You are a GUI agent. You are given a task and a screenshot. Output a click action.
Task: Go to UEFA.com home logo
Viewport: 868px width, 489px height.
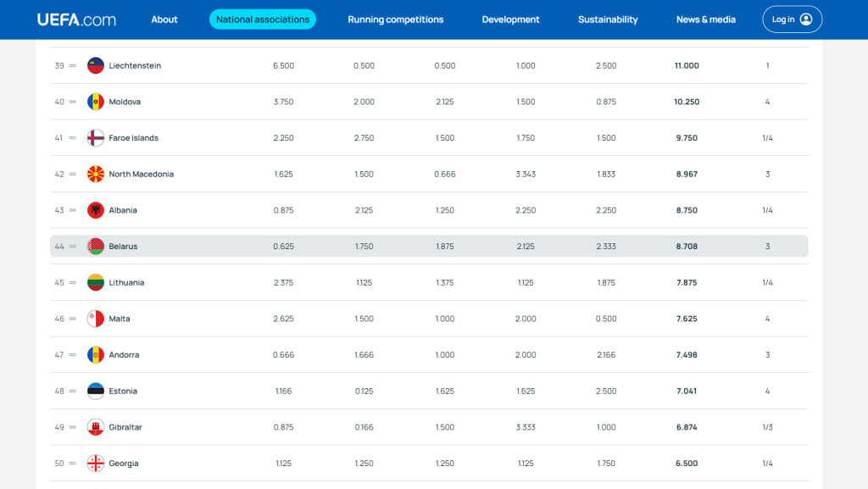click(76, 19)
